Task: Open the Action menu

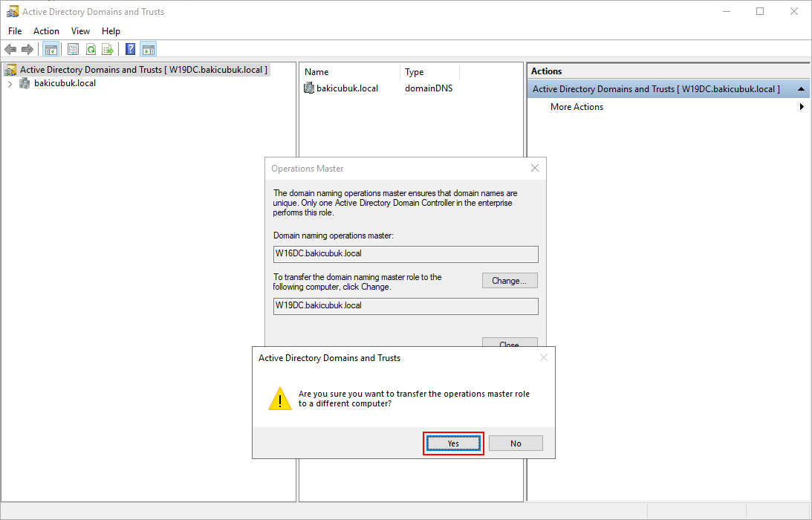Action: point(46,31)
